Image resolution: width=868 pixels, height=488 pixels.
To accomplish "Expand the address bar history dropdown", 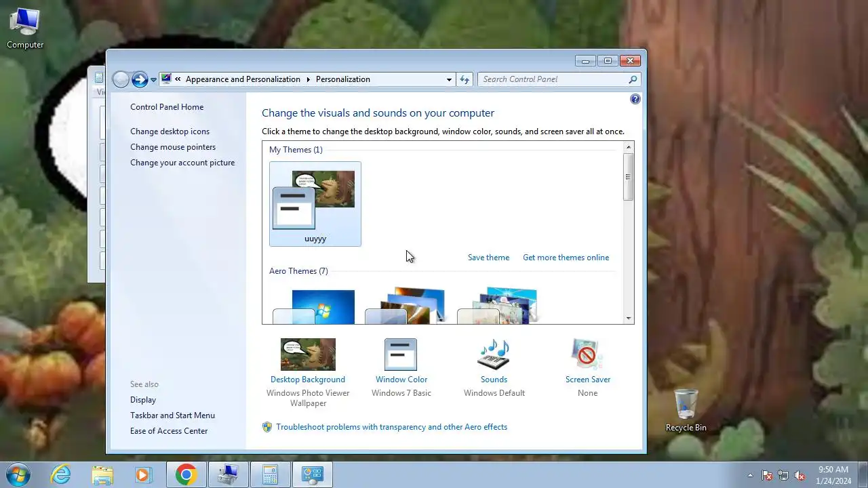I will (449, 79).
